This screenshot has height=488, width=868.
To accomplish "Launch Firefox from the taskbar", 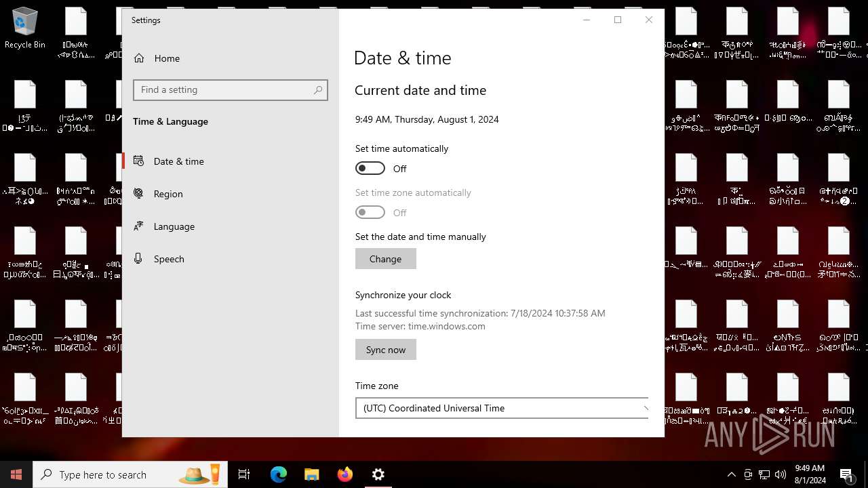I will coord(344,474).
